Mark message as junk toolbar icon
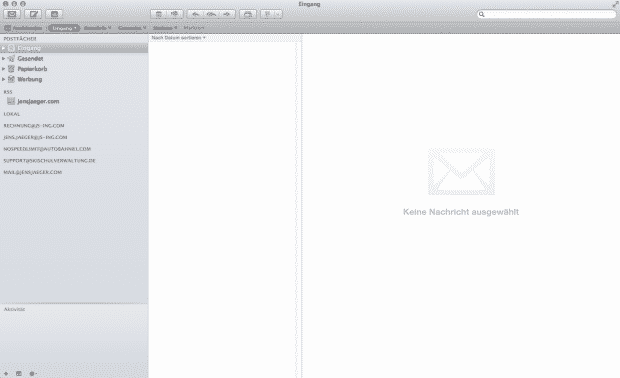 point(174,14)
